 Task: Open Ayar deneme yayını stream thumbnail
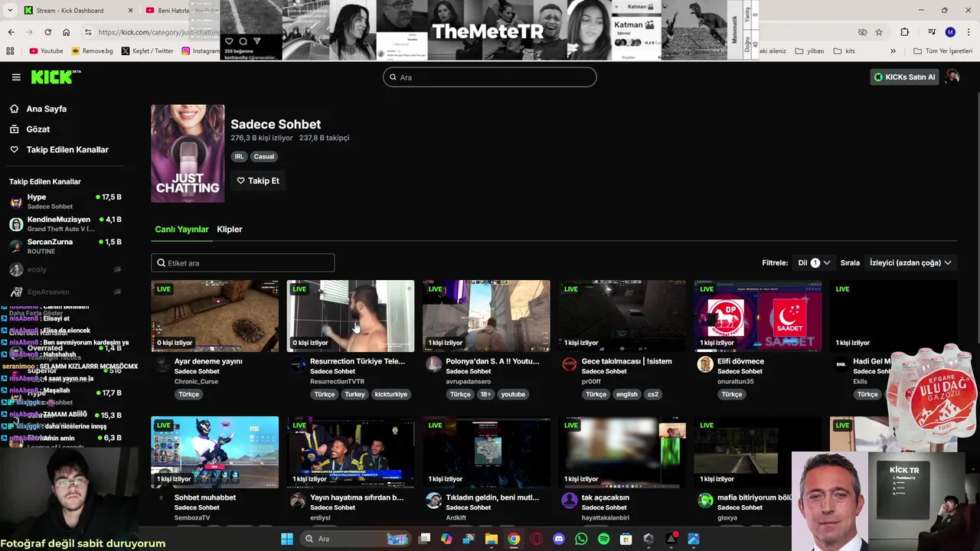[x=215, y=316]
